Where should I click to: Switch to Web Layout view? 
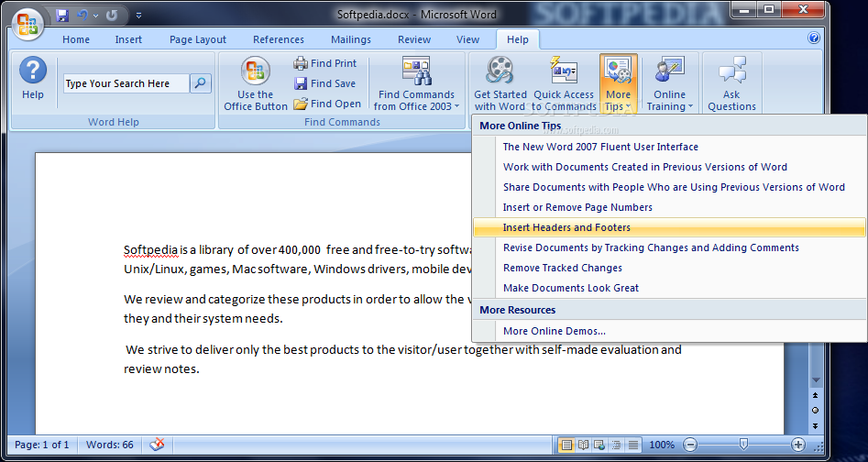599,445
